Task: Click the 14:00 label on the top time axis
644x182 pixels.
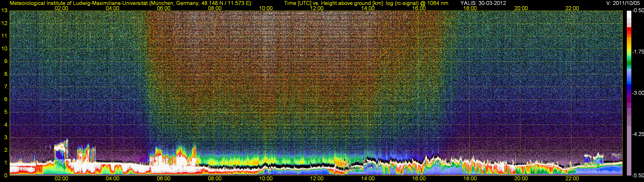Action: click(x=368, y=8)
